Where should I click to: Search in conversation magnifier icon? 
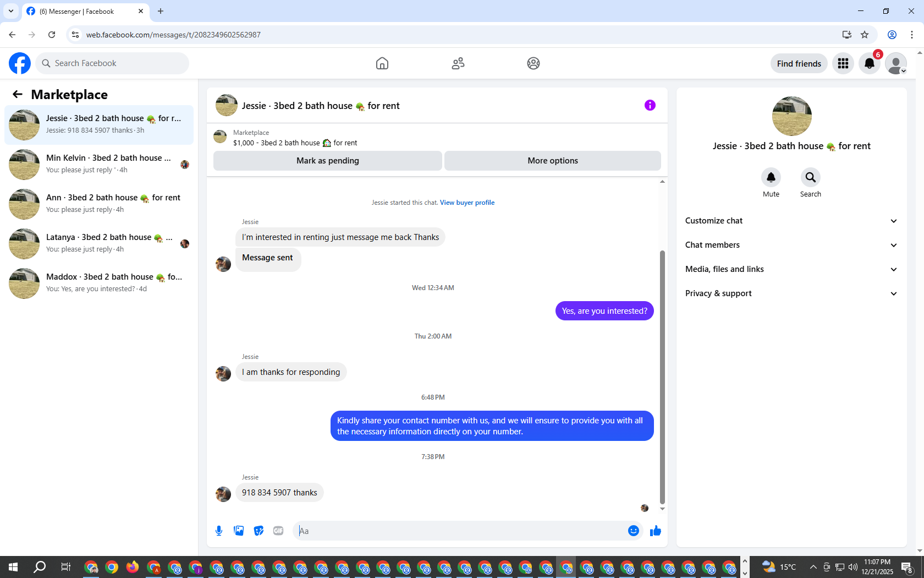tap(811, 177)
